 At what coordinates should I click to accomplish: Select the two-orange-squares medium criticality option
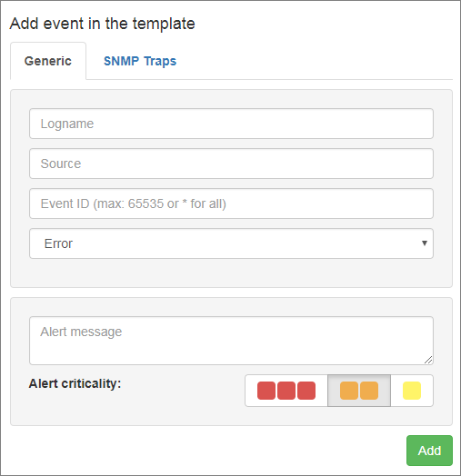(x=359, y=391)
